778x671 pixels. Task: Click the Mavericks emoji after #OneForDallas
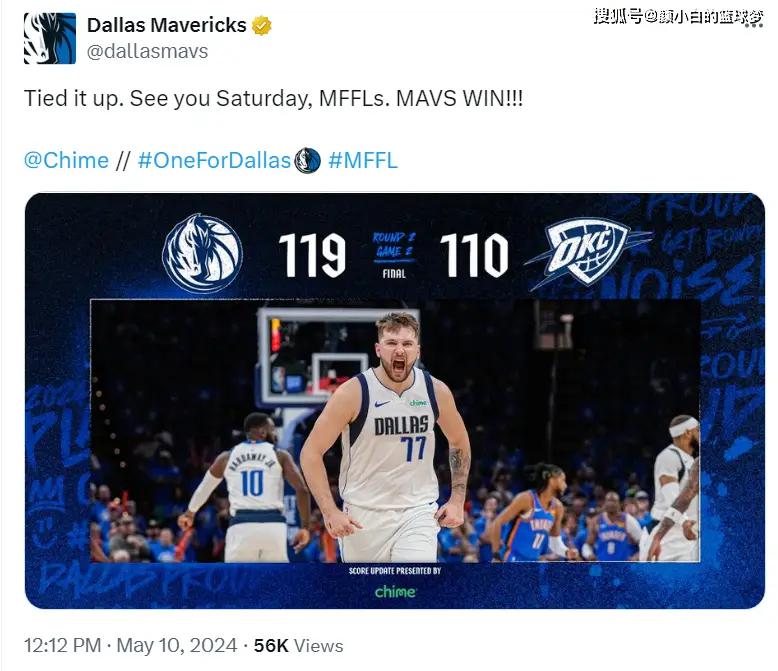[308, 161]
